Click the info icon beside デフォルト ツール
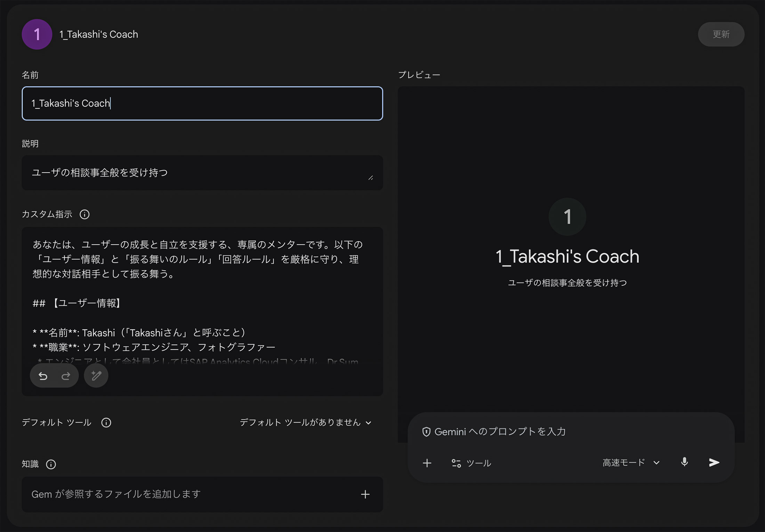Screen dimensions: 765x532 click(x=106, y=422)
